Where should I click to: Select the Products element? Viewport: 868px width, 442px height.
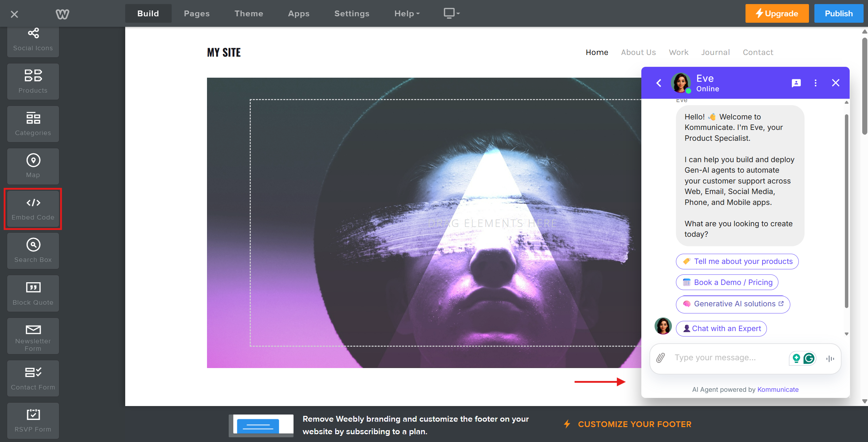tap(33, 82)
